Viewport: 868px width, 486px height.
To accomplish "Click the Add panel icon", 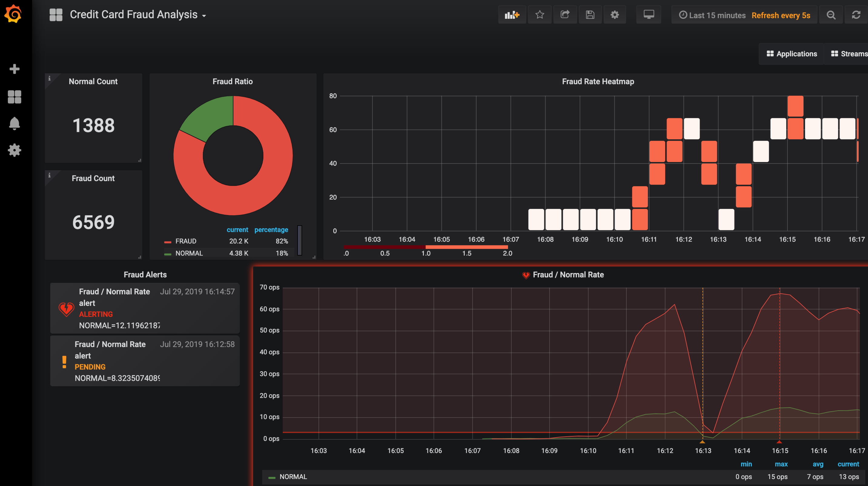I will [x=512, y=15].
